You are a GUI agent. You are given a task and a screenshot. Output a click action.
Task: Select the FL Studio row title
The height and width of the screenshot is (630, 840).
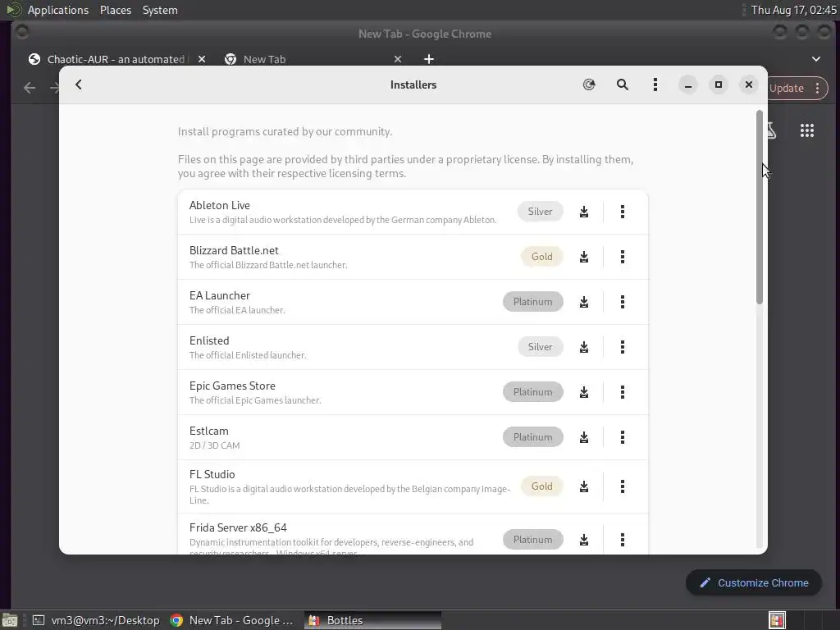coord(212,474)
